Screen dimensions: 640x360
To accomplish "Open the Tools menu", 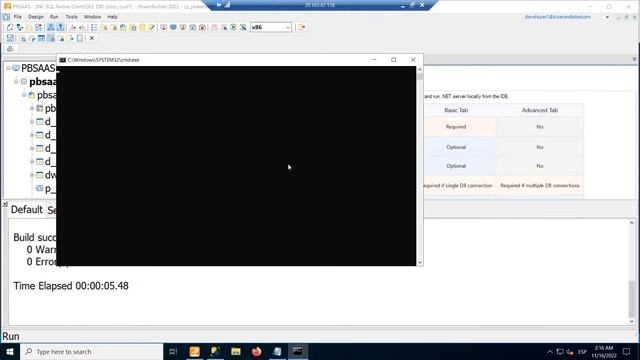I will [71, 17].
